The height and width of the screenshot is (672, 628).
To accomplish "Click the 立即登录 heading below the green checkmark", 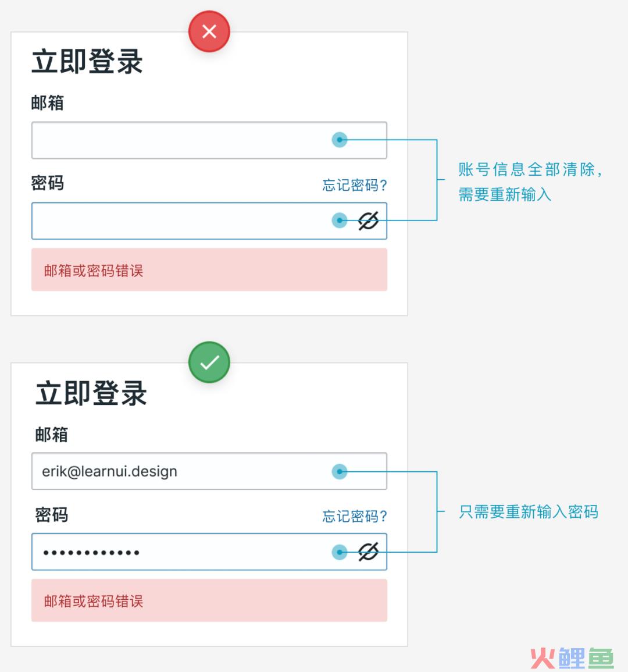I will click(x=91, y=394).
